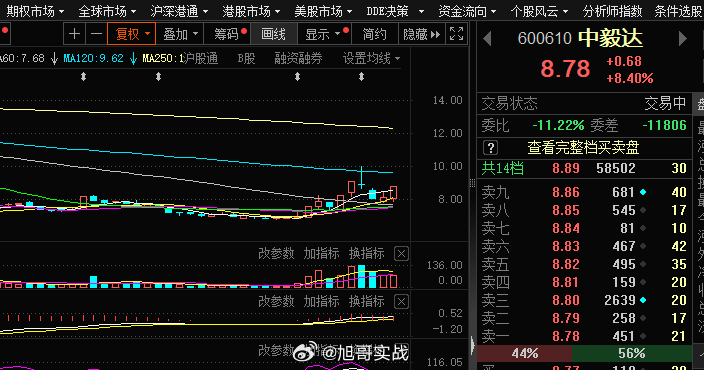
Task: Open 查看完整档买卖盘 link
Action: (583, 147)
